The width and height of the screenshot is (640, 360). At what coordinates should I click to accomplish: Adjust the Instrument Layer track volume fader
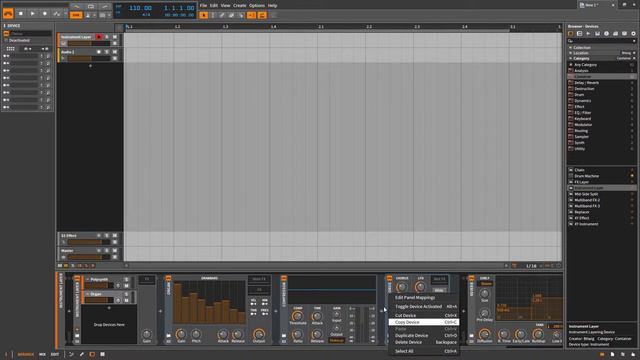pos(89,43)
